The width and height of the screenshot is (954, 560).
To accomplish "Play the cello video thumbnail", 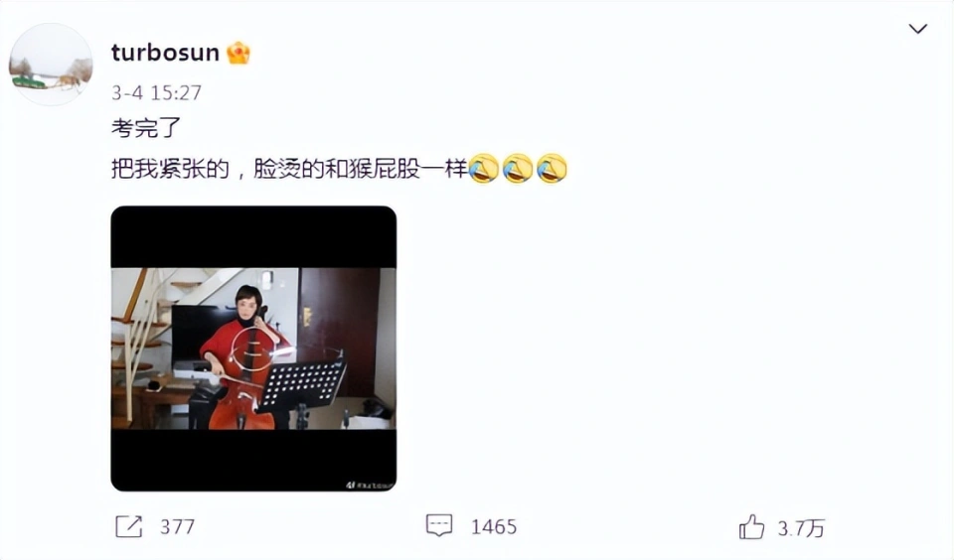I will point(253,349).
